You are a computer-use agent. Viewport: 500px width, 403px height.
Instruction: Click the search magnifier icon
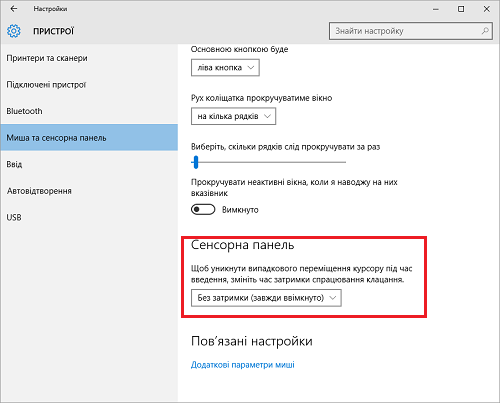(x=485, y=31)
